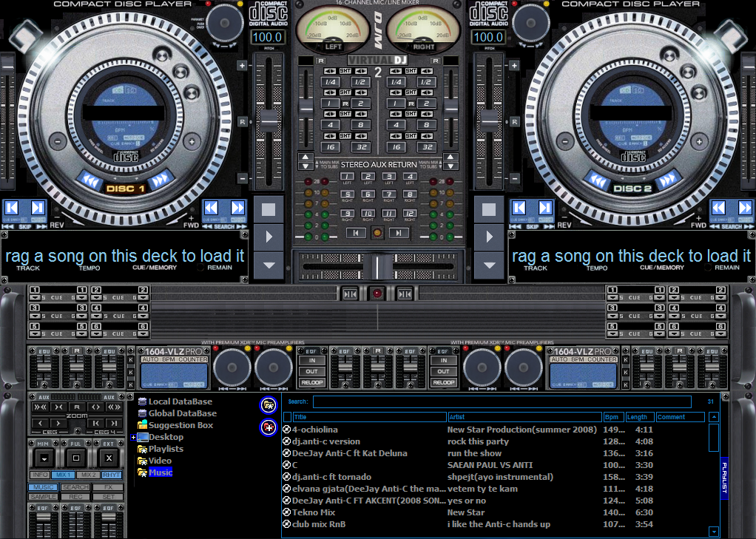Viewport: 756px width, 539px height.
Task: Skip to previous track on Disc 1
Action: click(12, 208)
